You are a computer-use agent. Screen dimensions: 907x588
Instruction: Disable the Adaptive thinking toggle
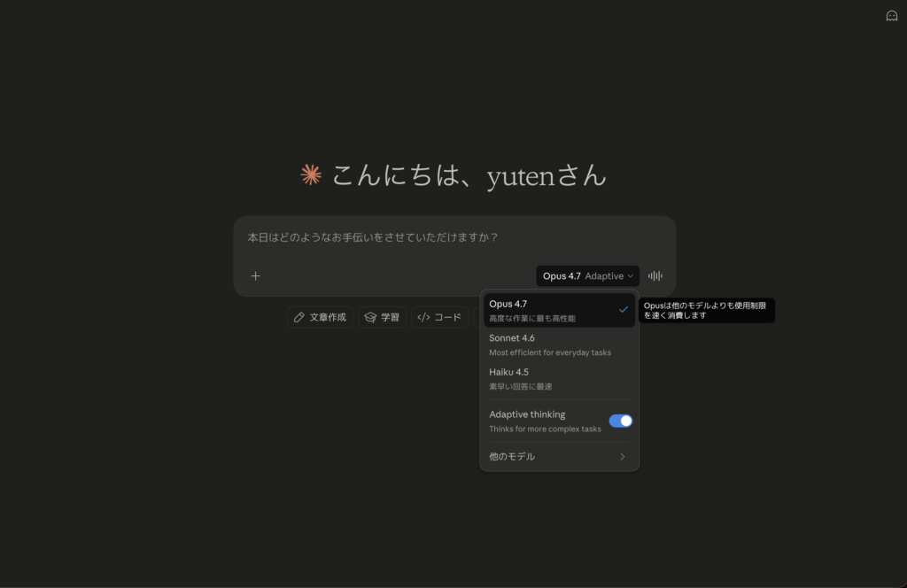(621, 420)
